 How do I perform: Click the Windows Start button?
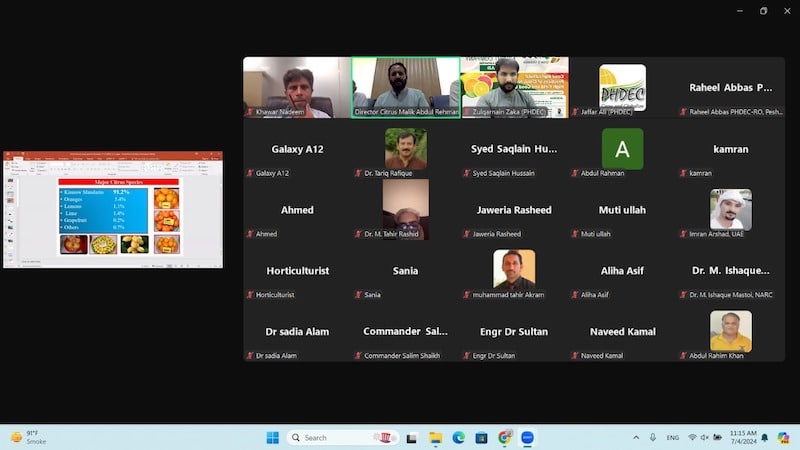pyautogui.click(x=272, y=438)
